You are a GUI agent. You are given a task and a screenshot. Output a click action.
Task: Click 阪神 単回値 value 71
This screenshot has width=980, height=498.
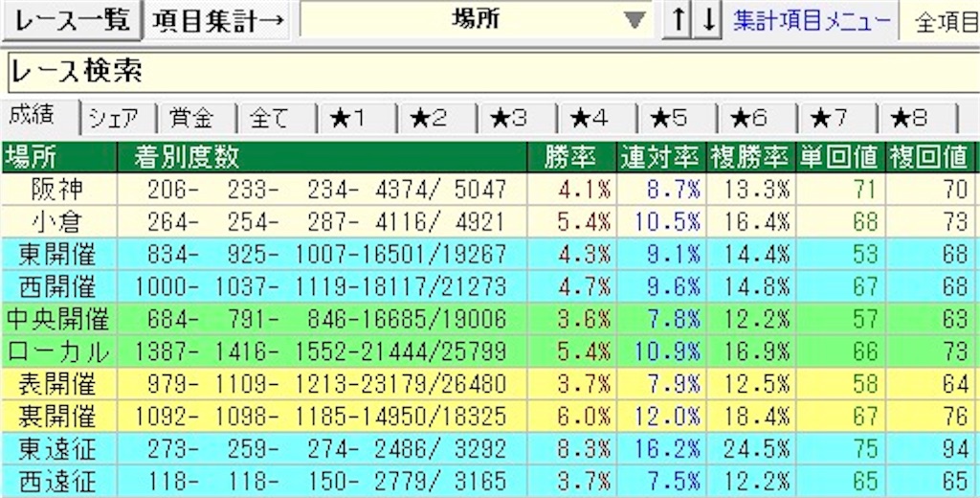tap(865, 190)
